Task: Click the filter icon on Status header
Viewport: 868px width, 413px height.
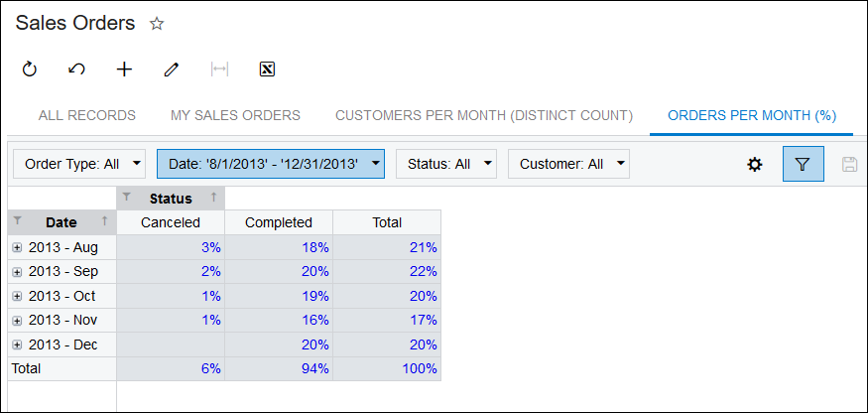Action: [126, 198]
